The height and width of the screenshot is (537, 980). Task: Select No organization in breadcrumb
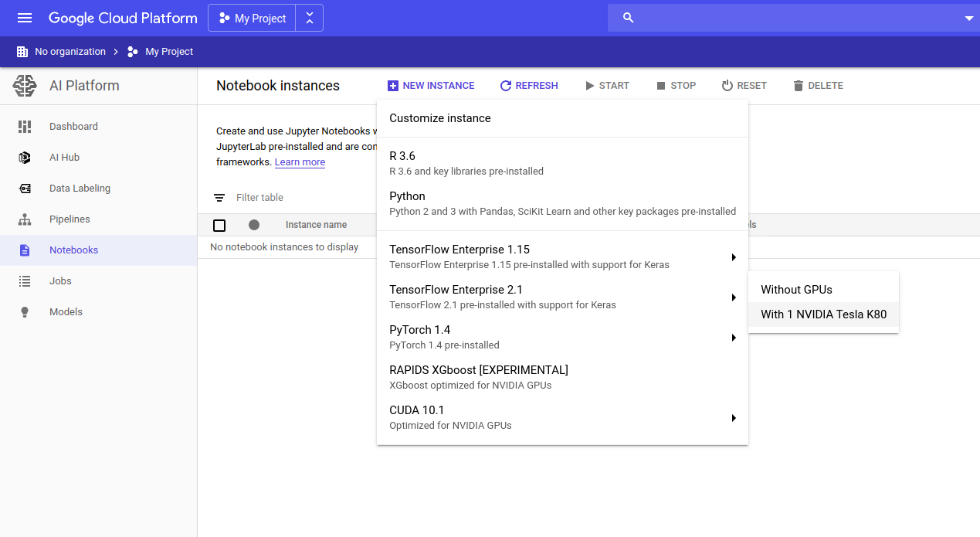pos(70,52)
